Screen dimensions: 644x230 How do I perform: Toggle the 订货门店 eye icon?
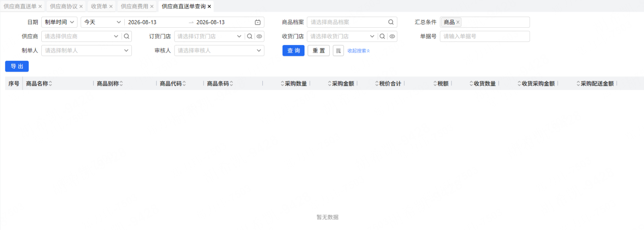pos(259,36)
